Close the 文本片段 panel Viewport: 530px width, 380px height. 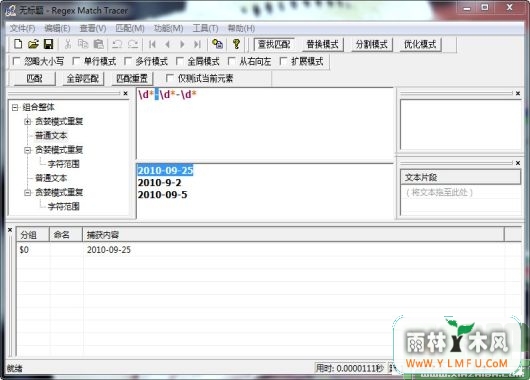tap(518, 163)
